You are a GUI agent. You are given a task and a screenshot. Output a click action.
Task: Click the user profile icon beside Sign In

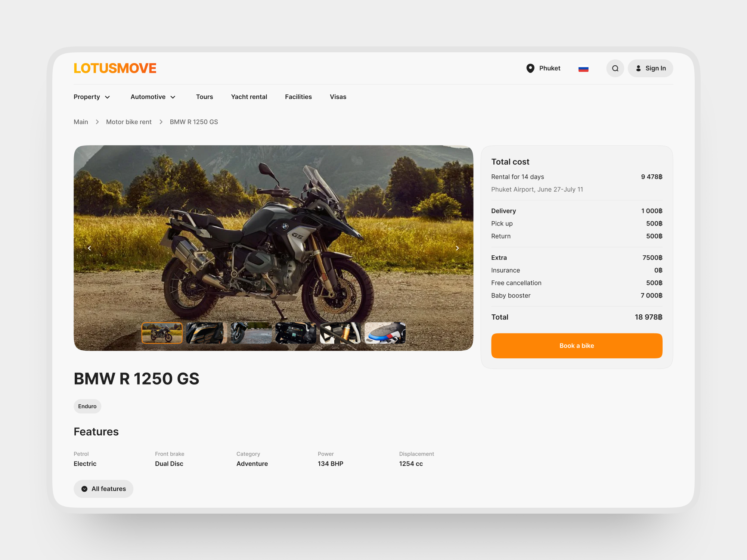coord(639,68)
